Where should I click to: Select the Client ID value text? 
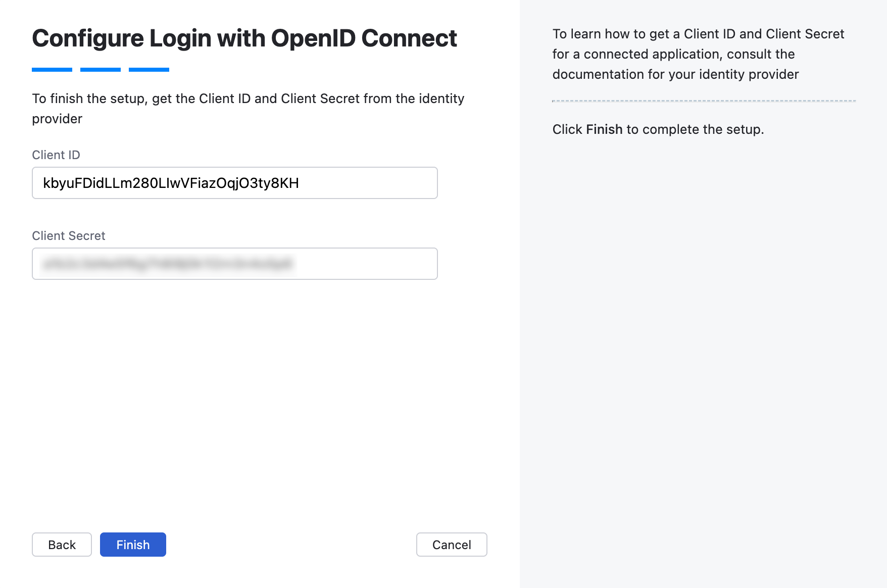(x=171, y=183)
